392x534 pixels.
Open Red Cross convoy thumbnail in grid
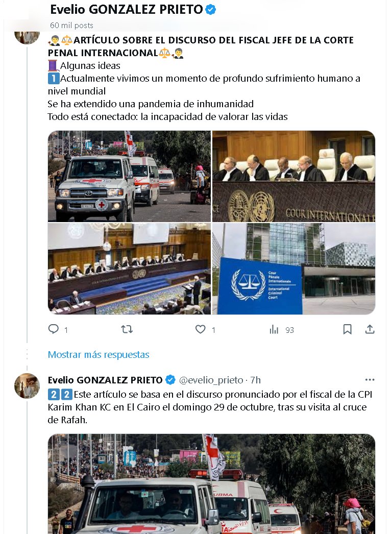[129, 176]
